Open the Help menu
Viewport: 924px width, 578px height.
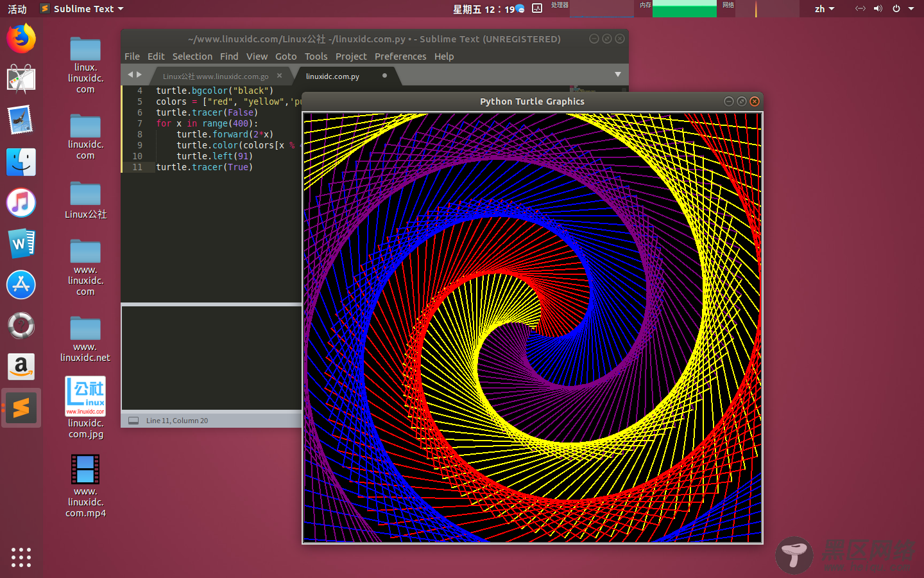tap(444, 57)
